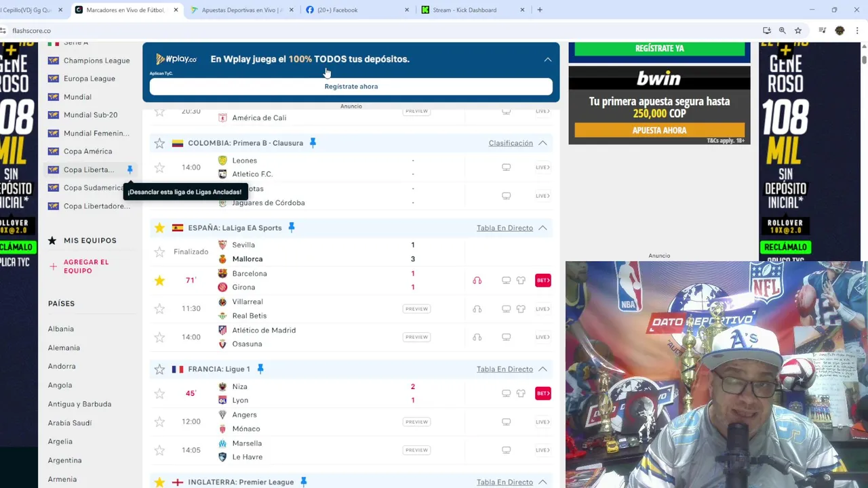Switch to Cepillo(VDj Gg tab
The height and width of the screenshot is (488, 868).
[x=33, y=10]
